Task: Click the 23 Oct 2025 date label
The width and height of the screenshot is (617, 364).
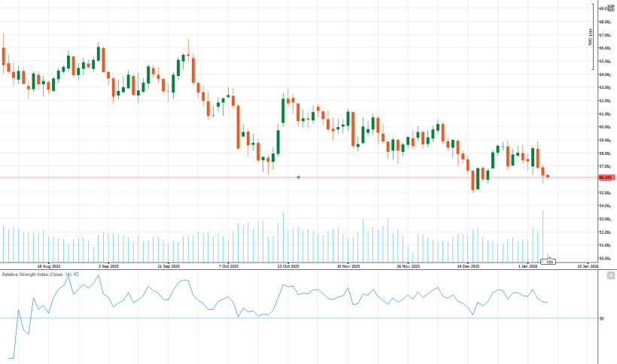Action: click(288, 266)
